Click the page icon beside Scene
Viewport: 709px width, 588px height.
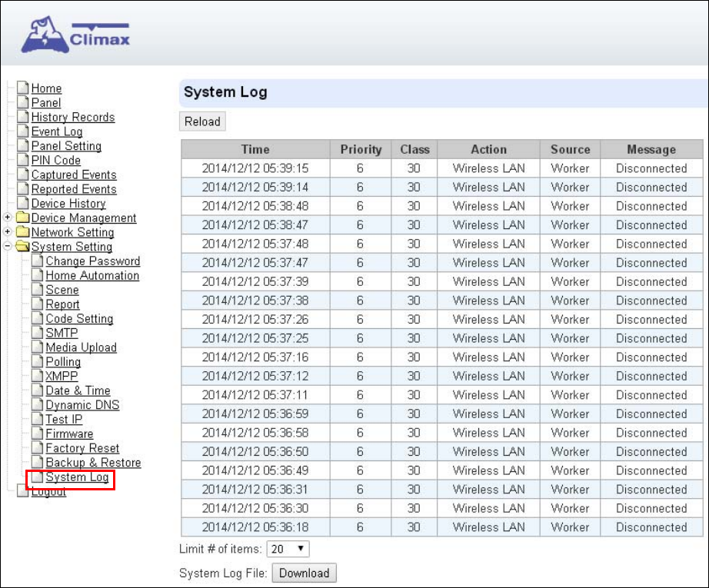click(38, 290)
